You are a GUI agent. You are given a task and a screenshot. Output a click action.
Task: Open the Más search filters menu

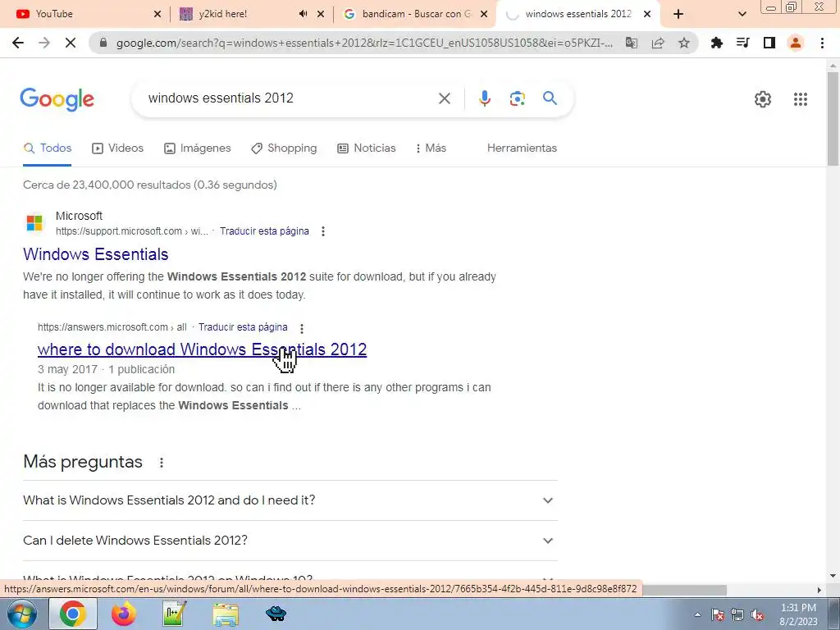pos(431,148)
